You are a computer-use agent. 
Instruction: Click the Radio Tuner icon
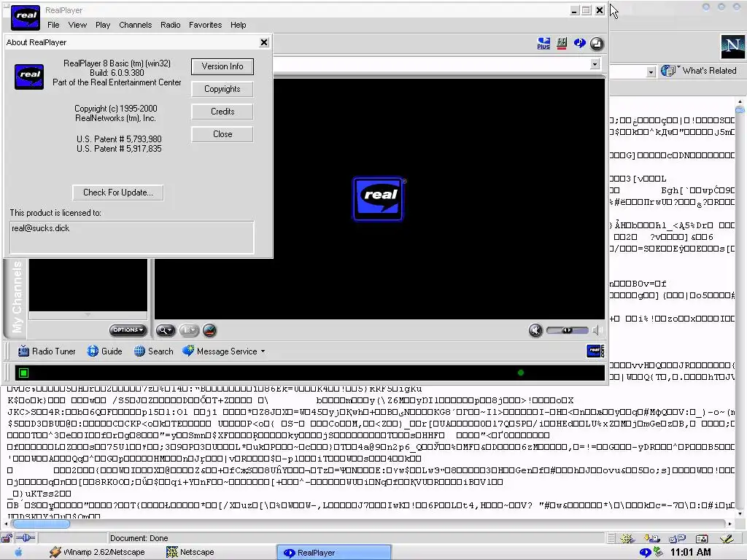(x=23, y=351)
